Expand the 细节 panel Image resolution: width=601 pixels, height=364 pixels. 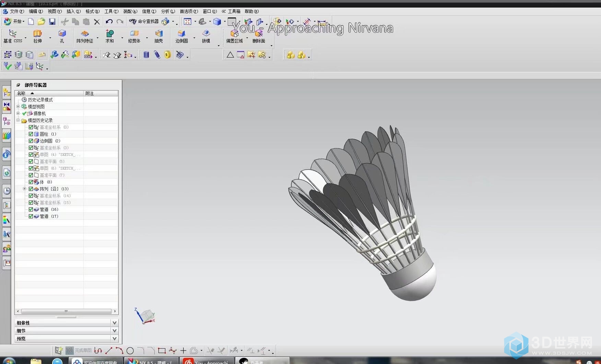click(x=115, y=331)
